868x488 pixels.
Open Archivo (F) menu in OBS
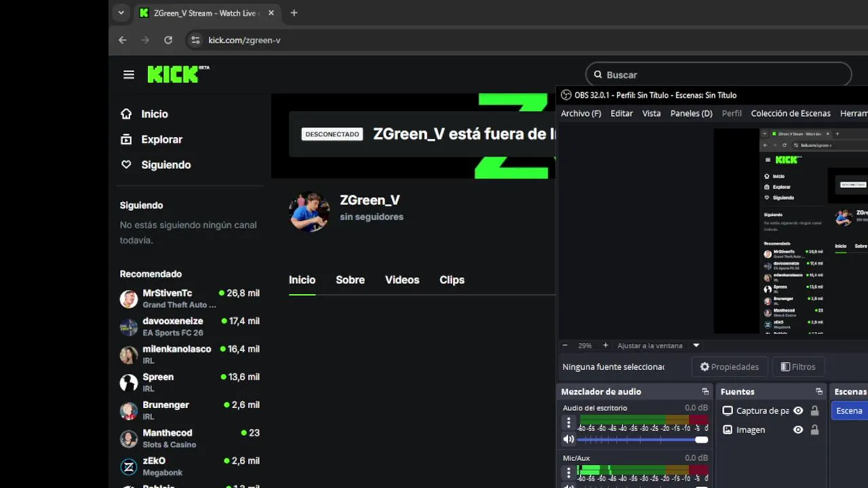[581, 113]
